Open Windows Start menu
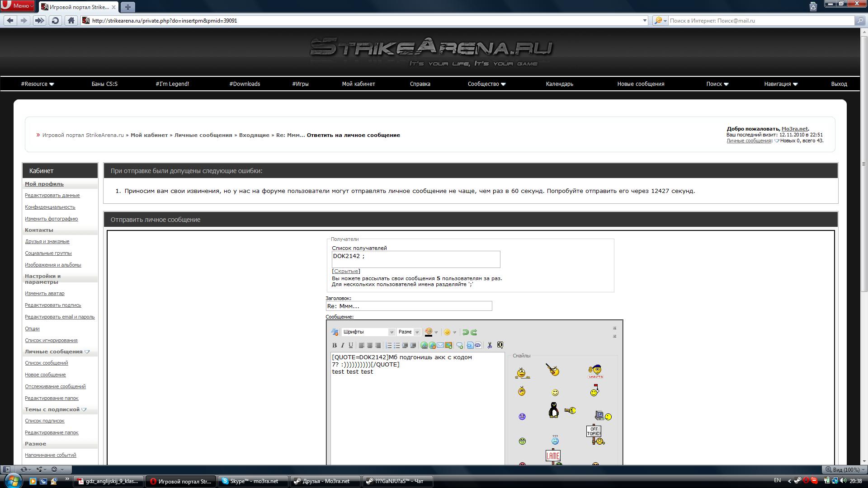 (12, 480)
